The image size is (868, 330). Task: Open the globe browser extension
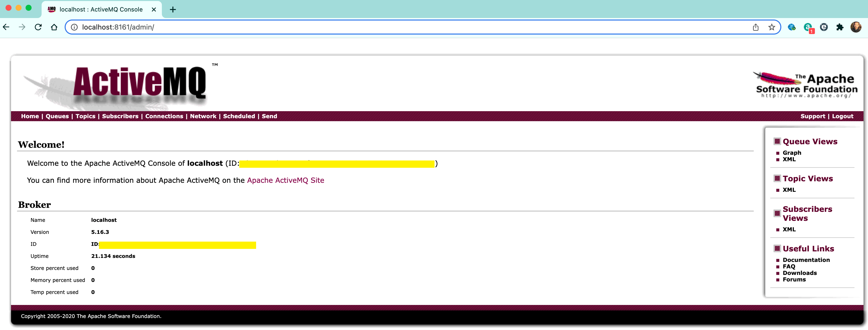tap(792, 27)
